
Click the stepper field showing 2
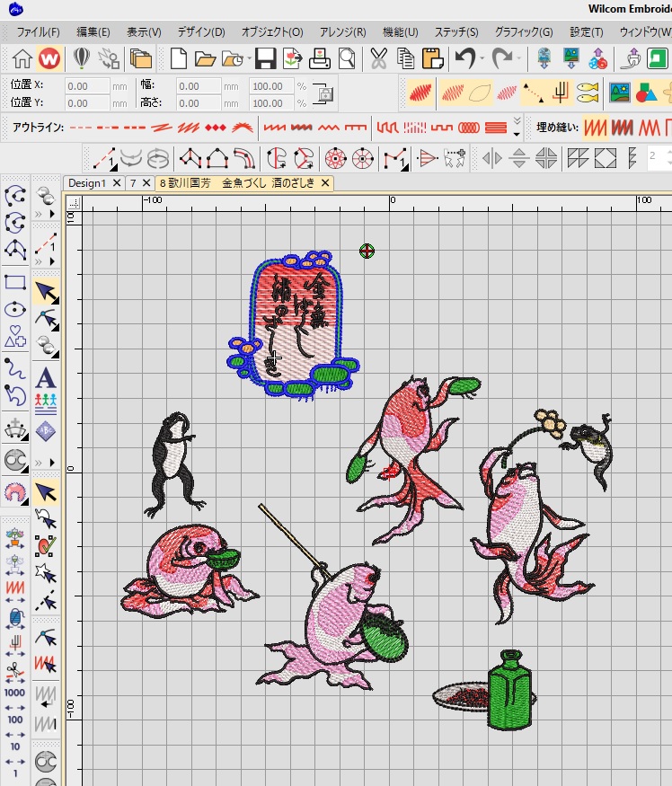click(659, 156)
